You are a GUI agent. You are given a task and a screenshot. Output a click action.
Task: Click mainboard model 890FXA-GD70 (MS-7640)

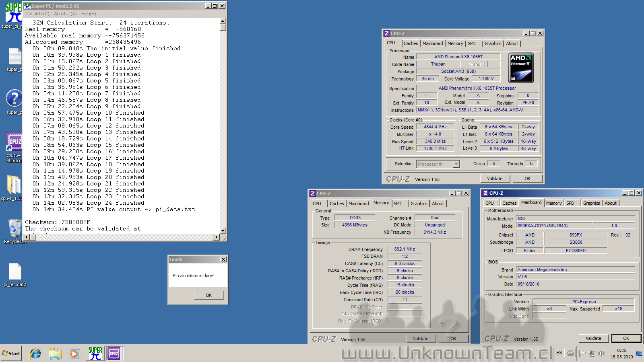(x=554, y=226)
